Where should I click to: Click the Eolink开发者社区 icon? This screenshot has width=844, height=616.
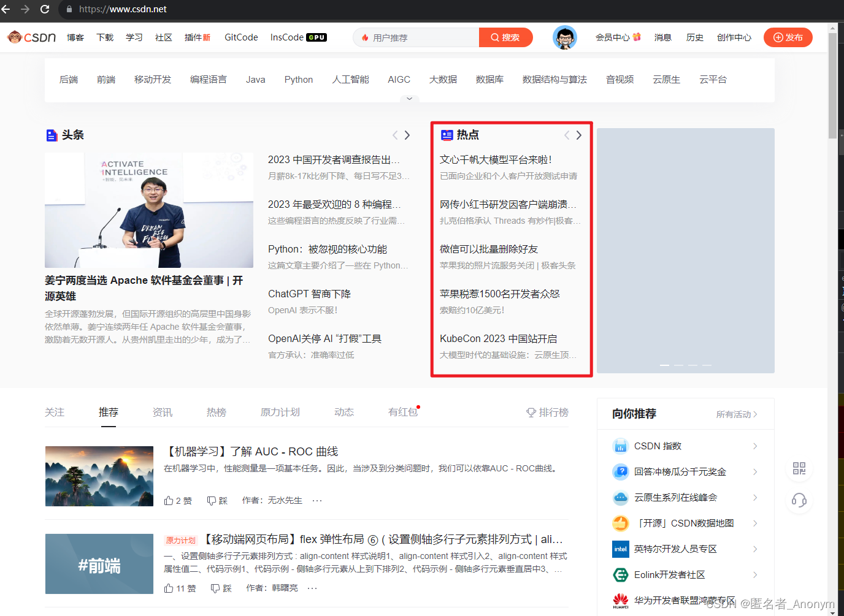pyautogui.click(x=621, y=575)
